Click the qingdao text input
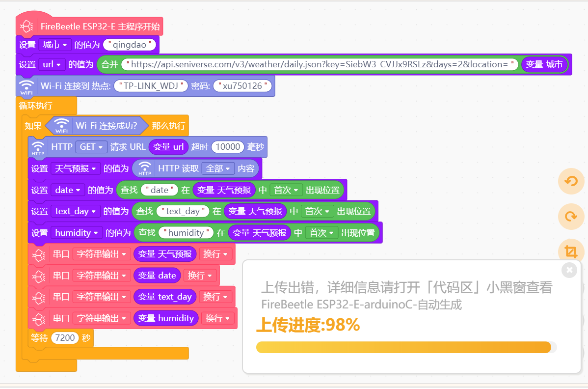Viewport: 588px width, 389px height. click(130, 45)
